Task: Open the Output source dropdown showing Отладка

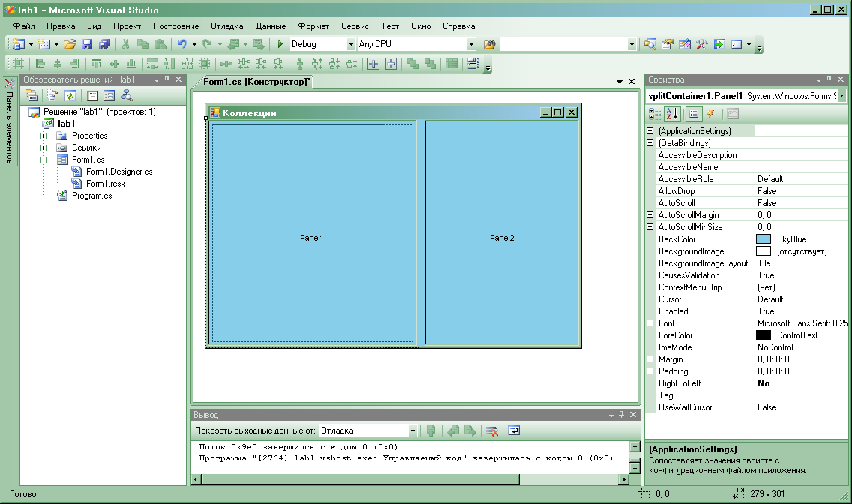Action: click(x=412, y=430)
